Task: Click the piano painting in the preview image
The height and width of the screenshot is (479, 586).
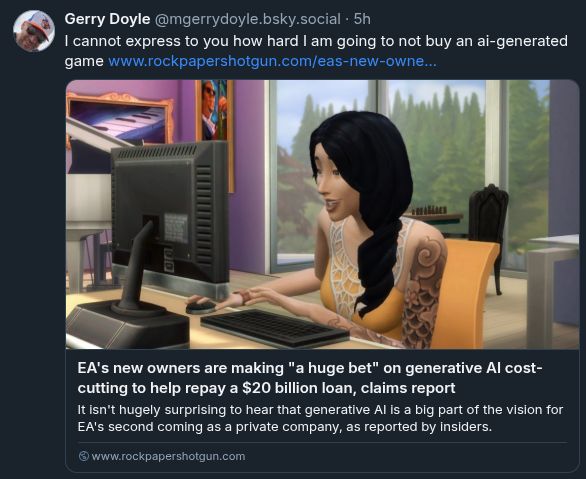Action: 120,119
